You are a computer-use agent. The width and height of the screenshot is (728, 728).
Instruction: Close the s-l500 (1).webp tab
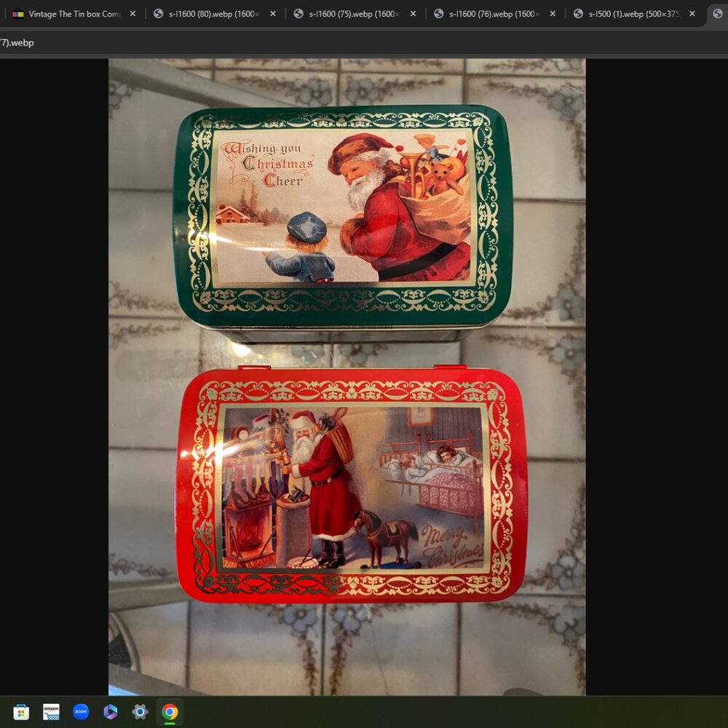coord(692,14)
